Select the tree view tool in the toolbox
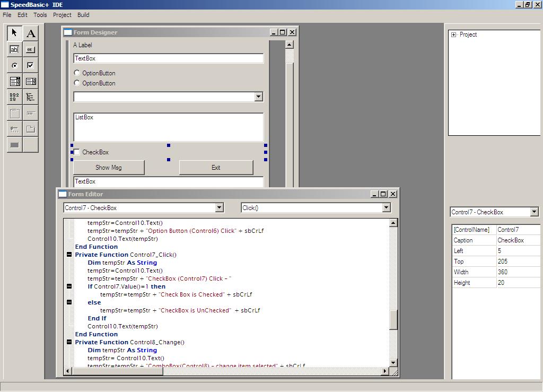Viewport: 543px width, 392px height. pos(30,97)
